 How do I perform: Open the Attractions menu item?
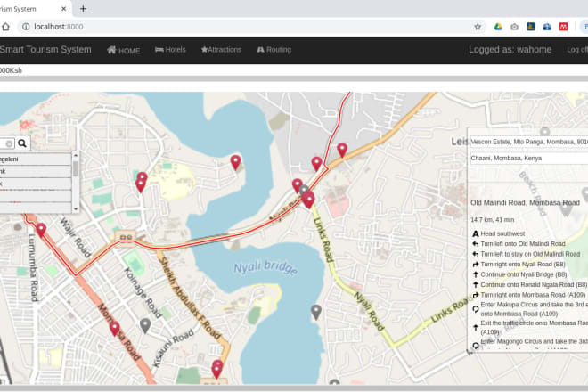pyautogui.click(x=221, y=50)
